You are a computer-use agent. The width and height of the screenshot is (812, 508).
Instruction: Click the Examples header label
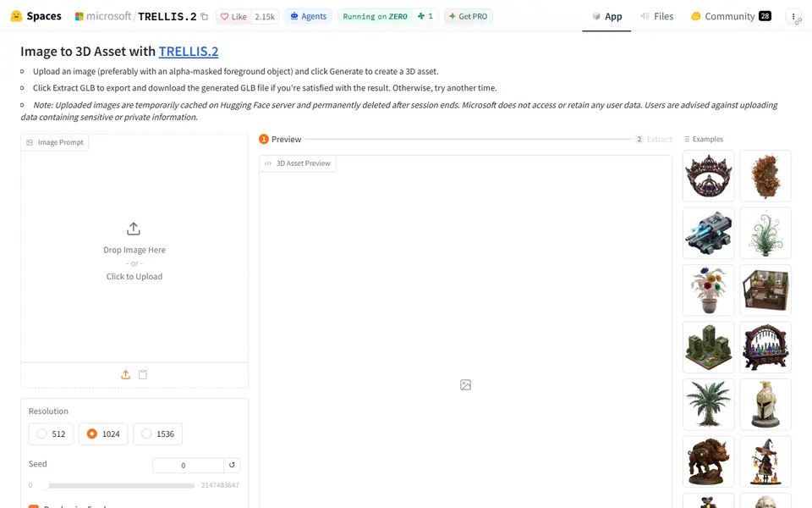point(703,139)
